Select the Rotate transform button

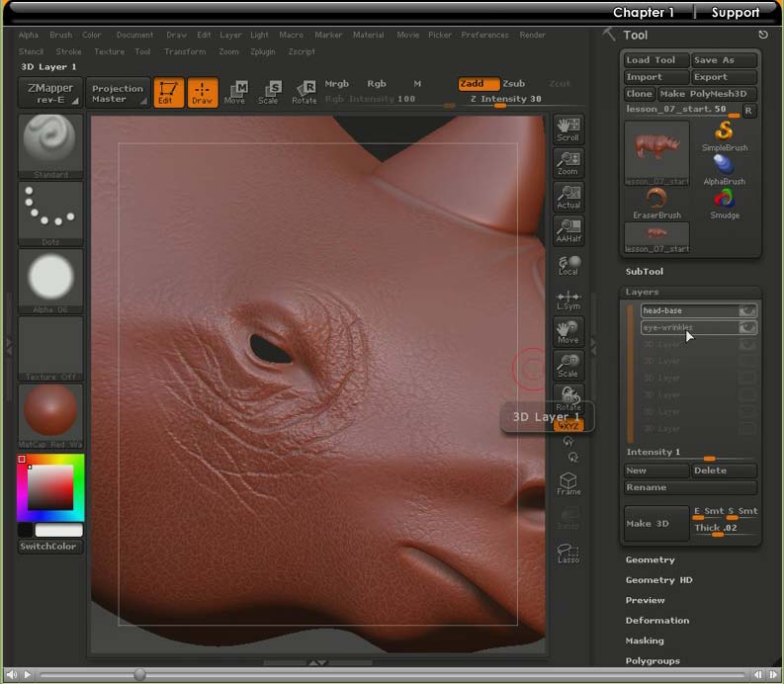pos(305,93)
